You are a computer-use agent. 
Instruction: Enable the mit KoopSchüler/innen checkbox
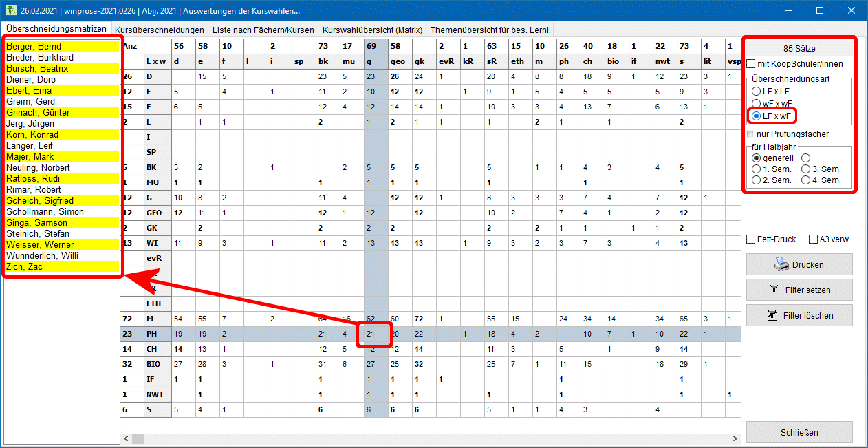coord(752,64)
